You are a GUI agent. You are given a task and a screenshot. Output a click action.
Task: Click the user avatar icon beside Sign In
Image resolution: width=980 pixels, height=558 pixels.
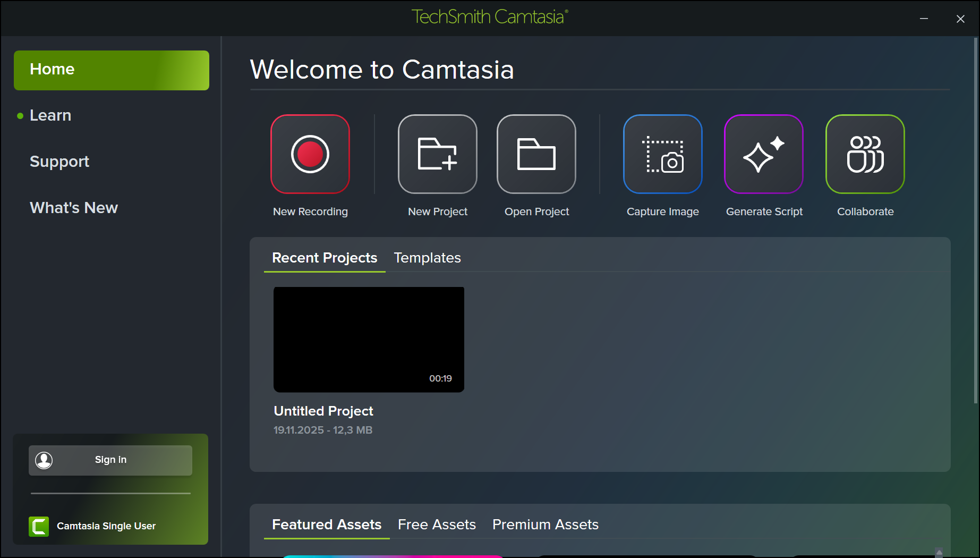coord(44,460)
